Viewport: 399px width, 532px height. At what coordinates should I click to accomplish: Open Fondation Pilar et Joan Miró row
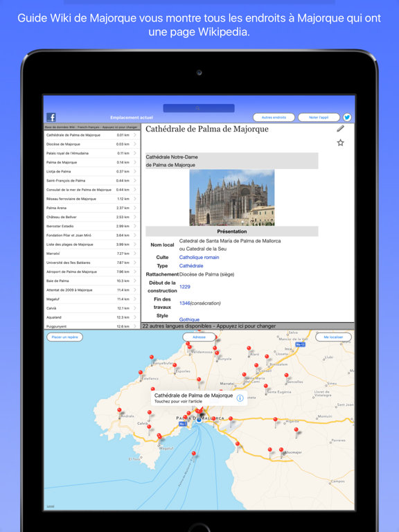pyautogui.click(x=92, y=236)
